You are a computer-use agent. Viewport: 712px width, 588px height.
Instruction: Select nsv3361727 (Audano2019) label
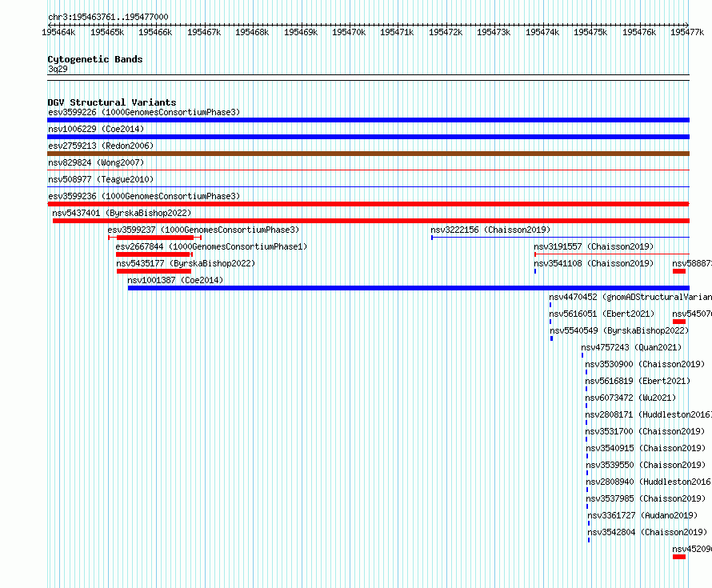tap(642, 515)
